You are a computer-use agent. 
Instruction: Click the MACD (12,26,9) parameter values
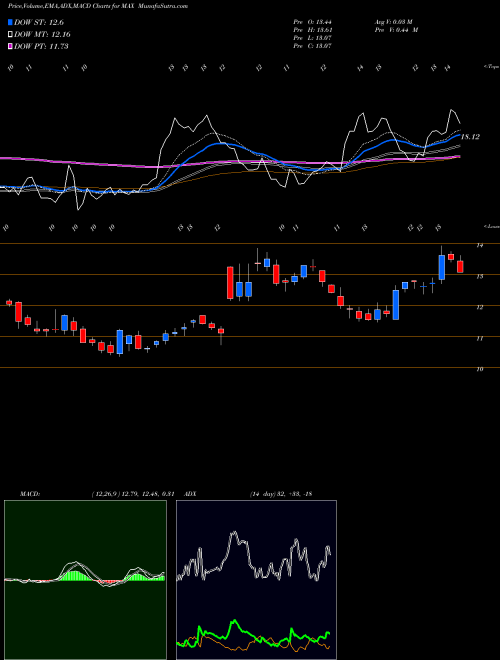click(x=133, y=494)
